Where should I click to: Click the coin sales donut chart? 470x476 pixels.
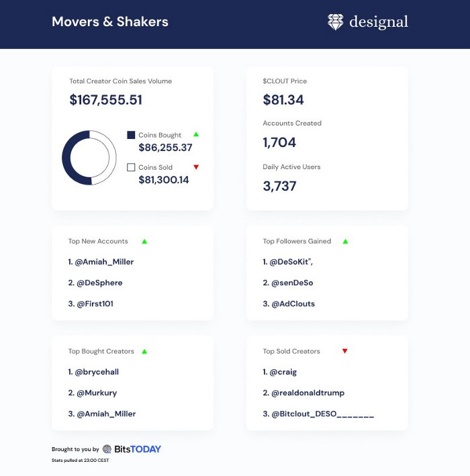pyautogui.click(x=89, y=158)
